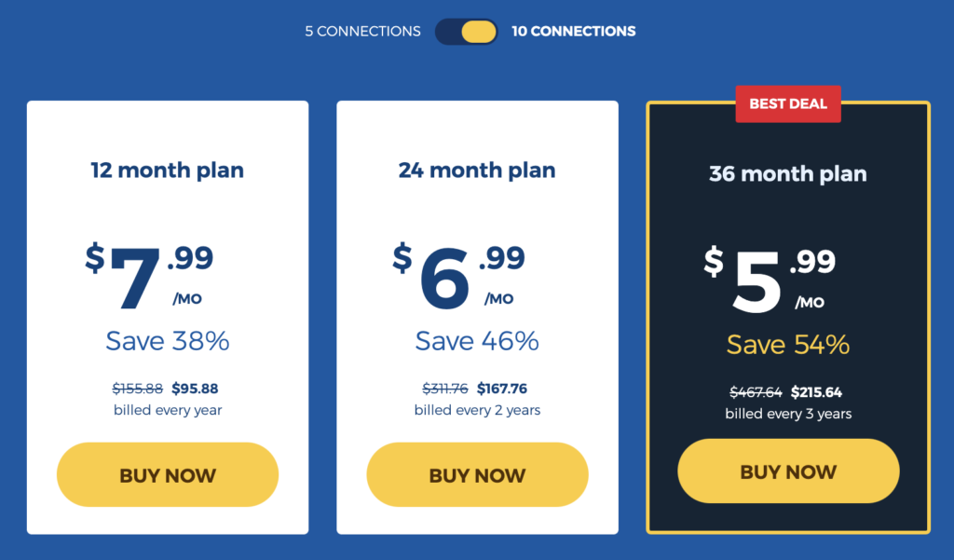Click the 12 month plan heading

[x=168, y=171]
